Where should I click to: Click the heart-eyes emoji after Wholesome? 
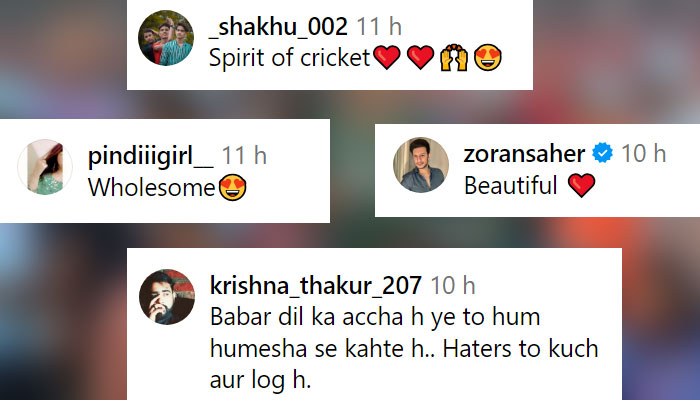[233, 188]
